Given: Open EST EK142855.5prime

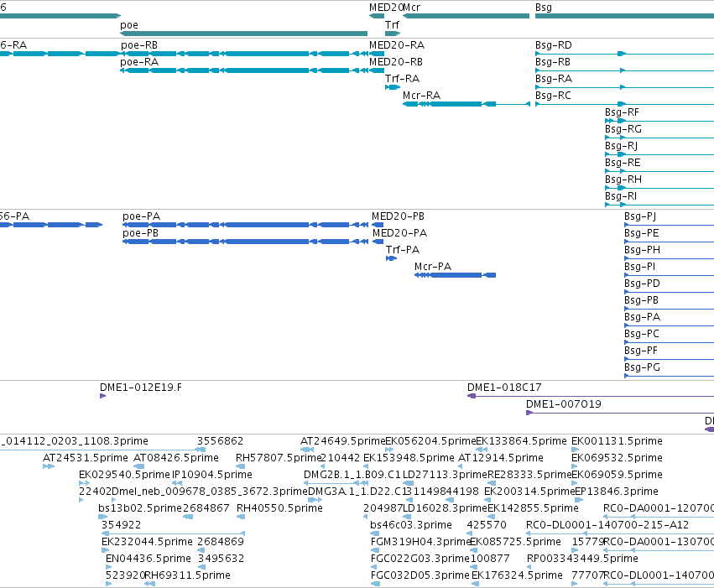Looking at the screenshot, I should click(x=534, y=508).
